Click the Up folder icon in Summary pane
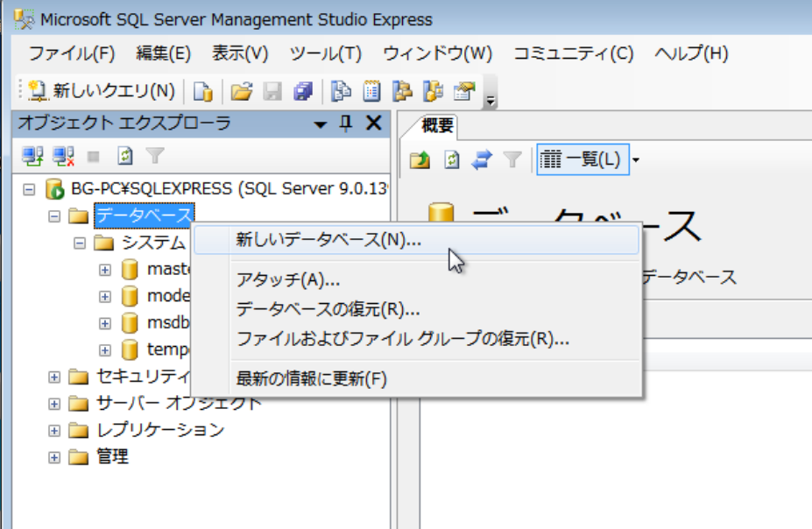812x529 pixels. click(x=420, y=159)
